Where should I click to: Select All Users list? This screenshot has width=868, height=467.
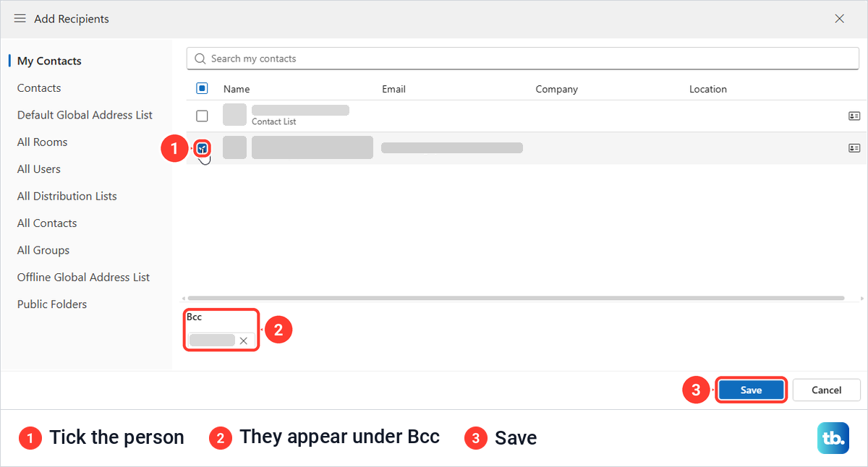pos(39,169)
